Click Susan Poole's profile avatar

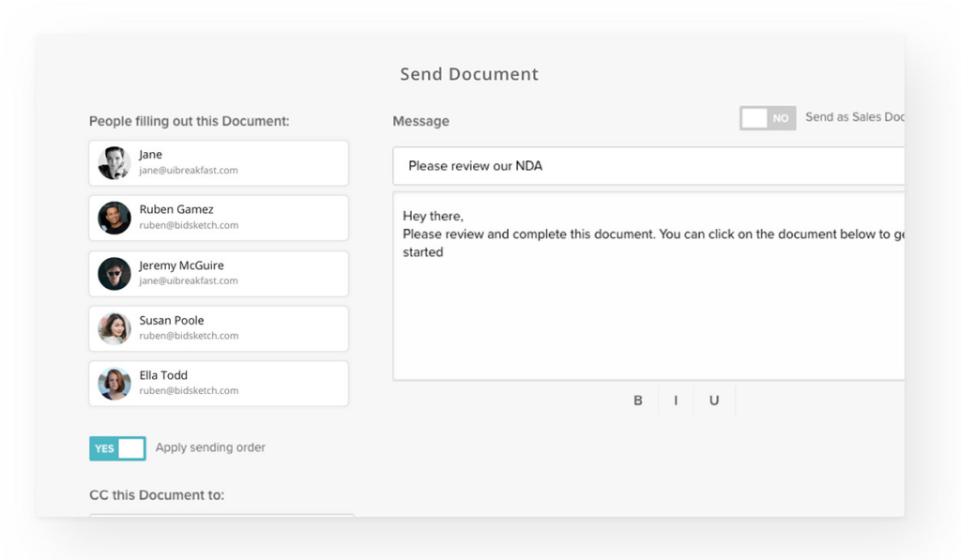[x=114, y=328]
